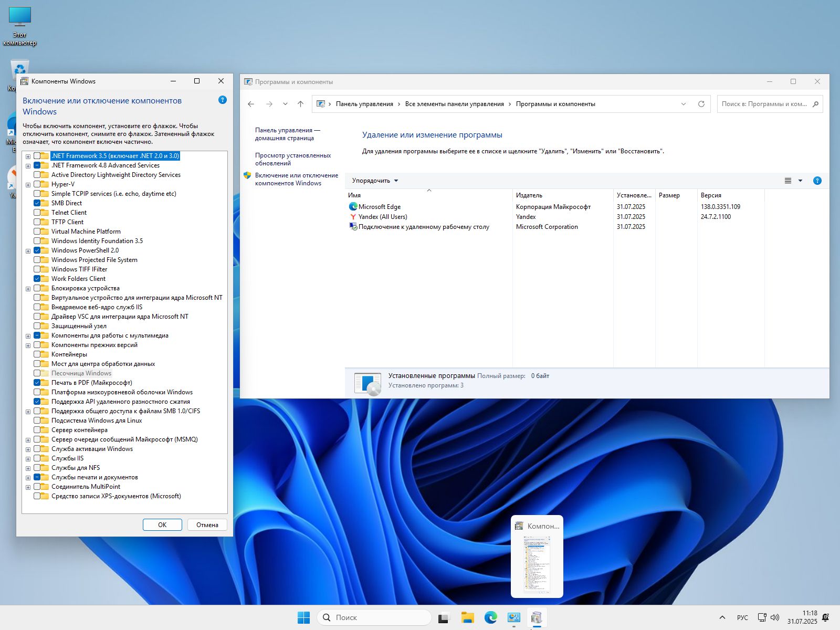
Task: Click the Forward arrow in Programs window
Action: click(x=269, y=104)
